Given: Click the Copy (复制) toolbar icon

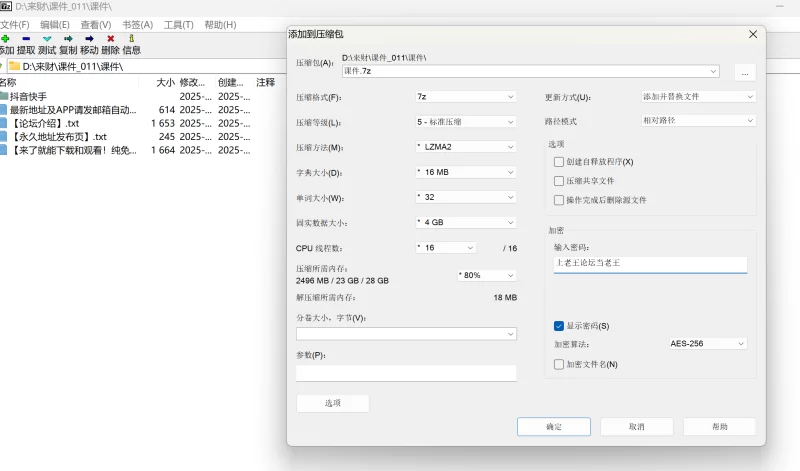Looking at the screenshot, I should [68, 39].
